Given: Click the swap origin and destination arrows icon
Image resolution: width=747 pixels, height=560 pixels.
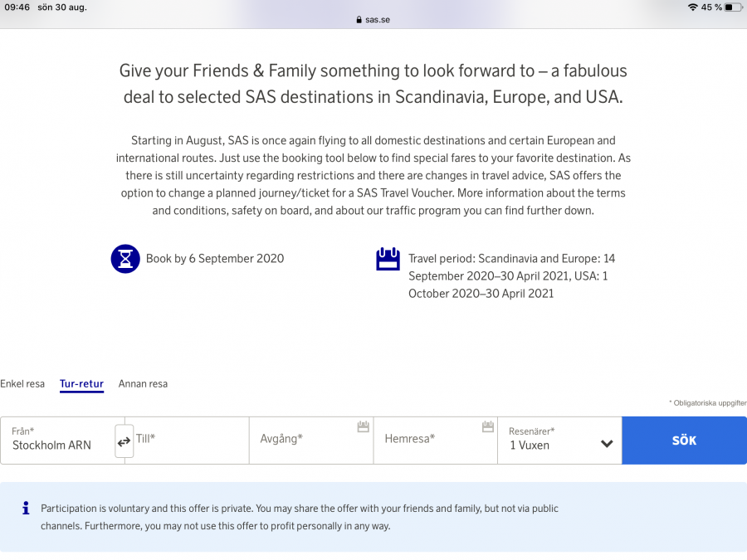Looking at the screenshot, I should pyautogui.click(x=123, y=441).
